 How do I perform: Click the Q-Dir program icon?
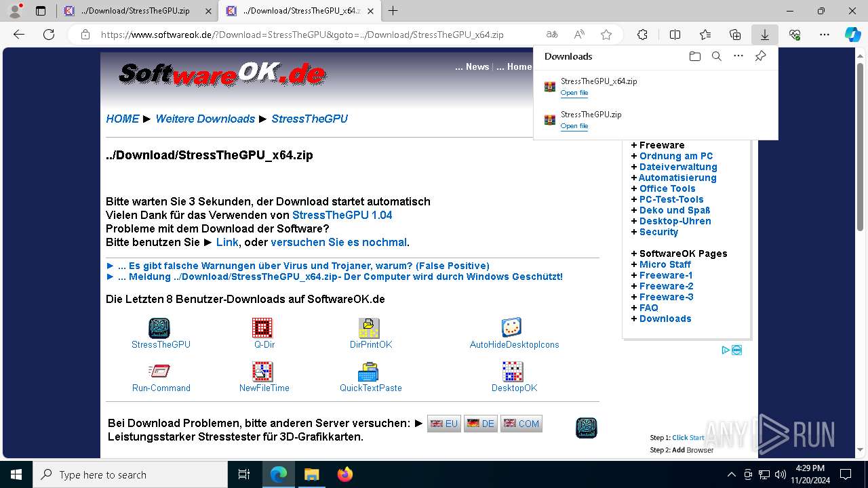coord(262,328)
